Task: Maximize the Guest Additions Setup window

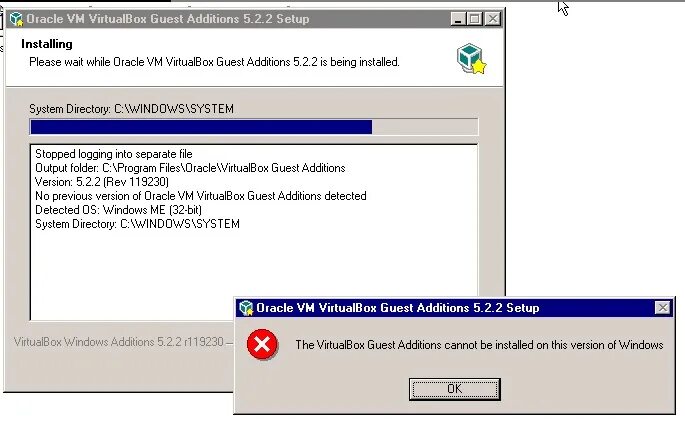Action: pyautogui.click(x=474, y=19)
